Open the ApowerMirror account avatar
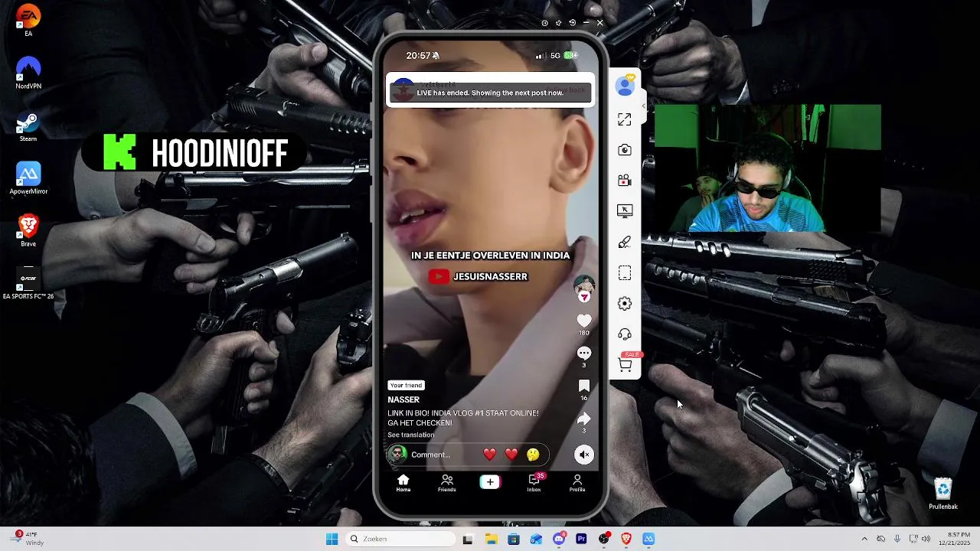The image size is (980, 551). point(625,86)
